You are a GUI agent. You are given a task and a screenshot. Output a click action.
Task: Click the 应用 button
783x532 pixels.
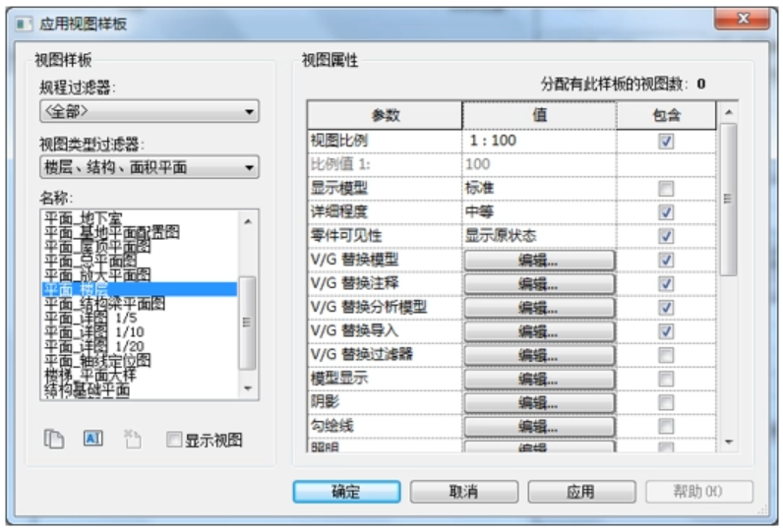click(x=580, y=491)
